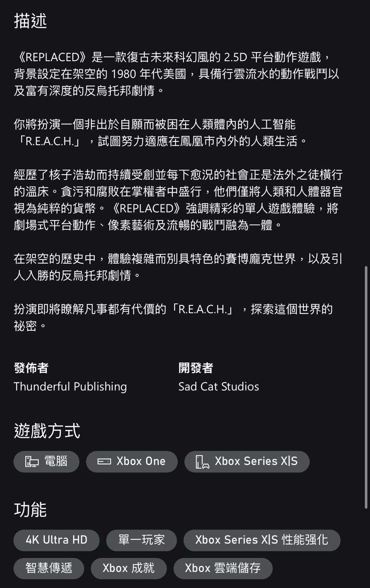
Task: Select the Xbox One platform chip
Action: [132, 462]
